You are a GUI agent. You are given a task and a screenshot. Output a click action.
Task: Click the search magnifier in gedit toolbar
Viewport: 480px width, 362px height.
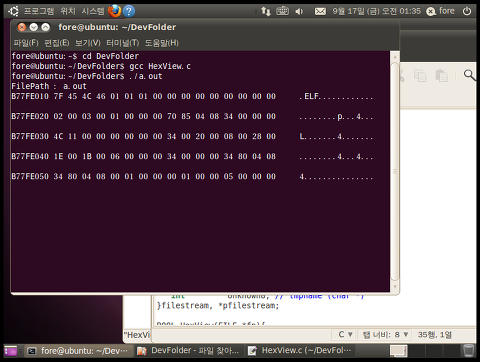click(470, 75)
